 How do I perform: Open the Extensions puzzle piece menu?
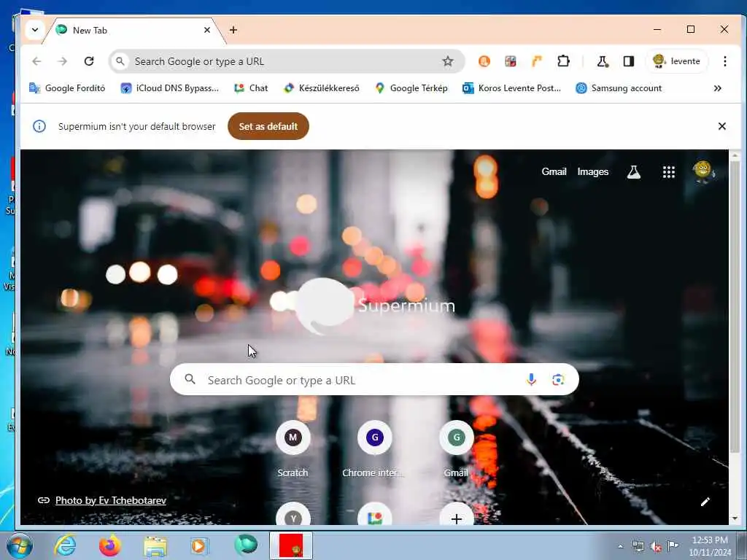click(x=564, y=61)
